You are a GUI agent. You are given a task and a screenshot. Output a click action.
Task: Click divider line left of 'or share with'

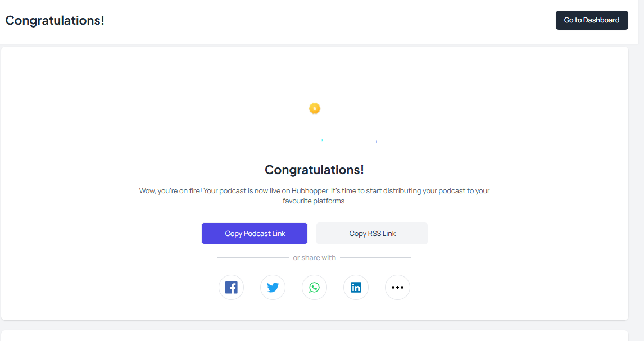[x=253, y=258]
